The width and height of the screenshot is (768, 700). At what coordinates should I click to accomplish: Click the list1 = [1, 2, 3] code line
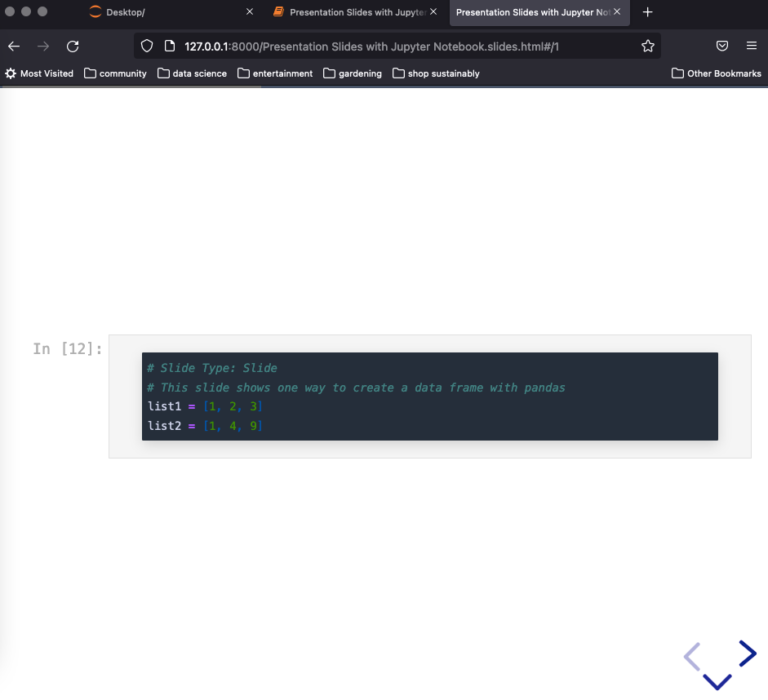[205, 406]
